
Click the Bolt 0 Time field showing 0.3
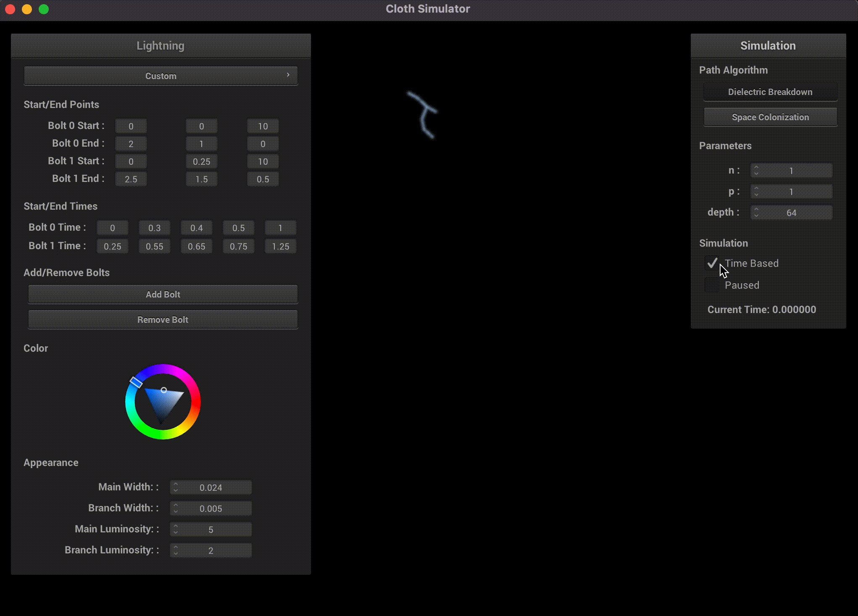pyautogui.click(x=154, y=227)
